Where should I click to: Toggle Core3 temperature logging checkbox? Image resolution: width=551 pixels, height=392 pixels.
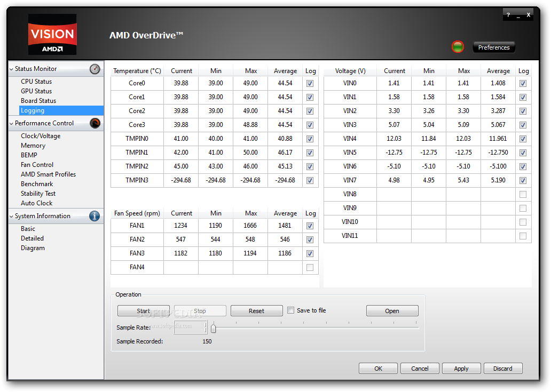click(x=310, y=125)
